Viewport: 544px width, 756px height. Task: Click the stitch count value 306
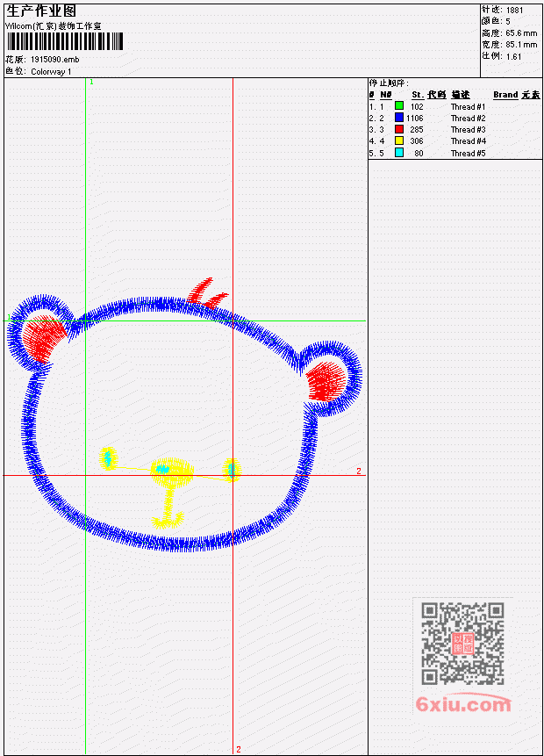tap(417, 141)
